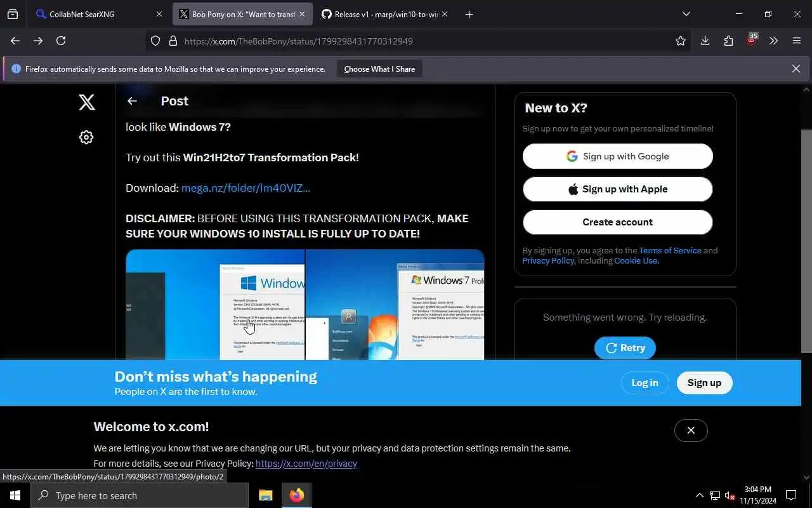Click the taskbar search box
This screenshot has height=508, width=812.
tap(140, 495)
